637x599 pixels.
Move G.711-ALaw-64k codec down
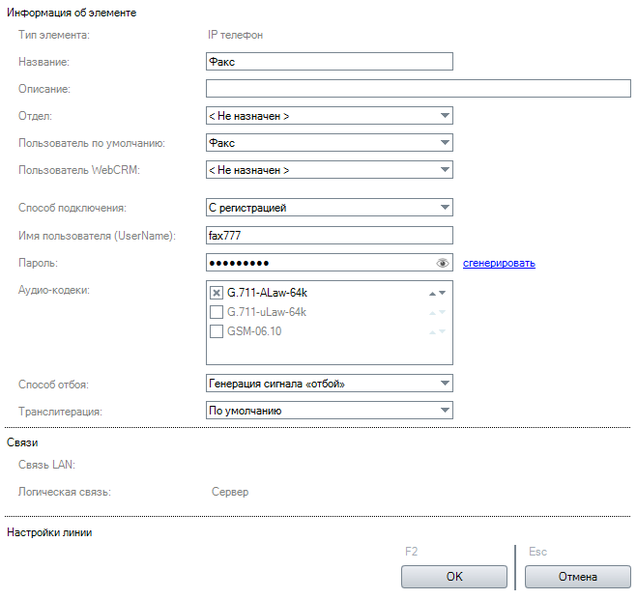[442, 293]
